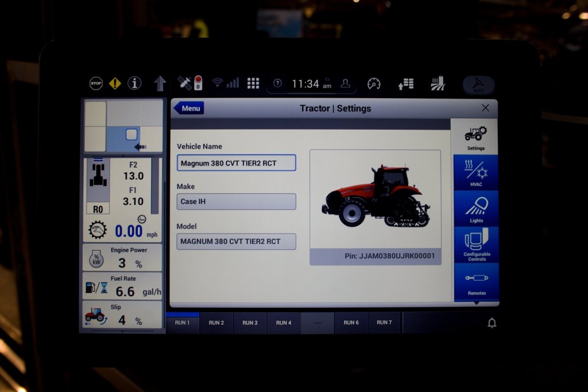Image resolution: width=588 pixels, height=392 pixels.
Task: Open the information (i) icon
Action: 134,83
